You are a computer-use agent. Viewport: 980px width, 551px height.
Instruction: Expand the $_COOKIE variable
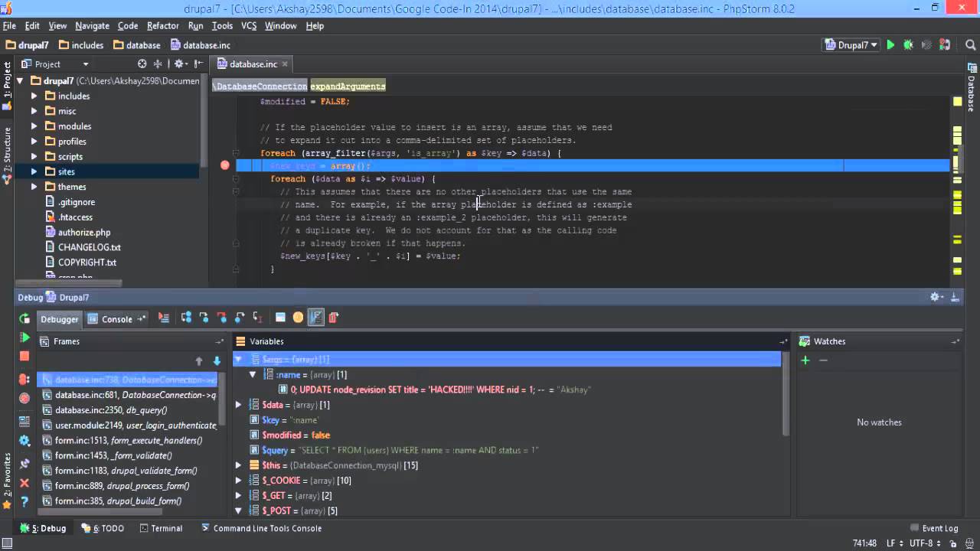(238, 481)
